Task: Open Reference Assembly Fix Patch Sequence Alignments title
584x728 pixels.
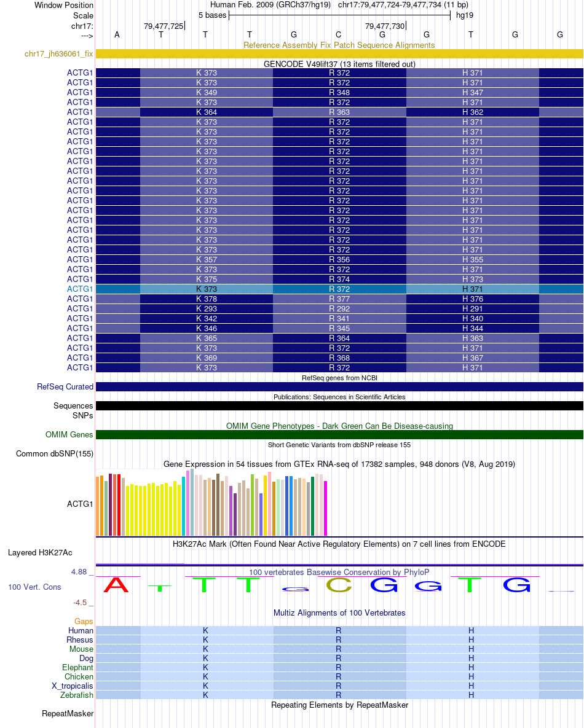Action: click(339, 45)
